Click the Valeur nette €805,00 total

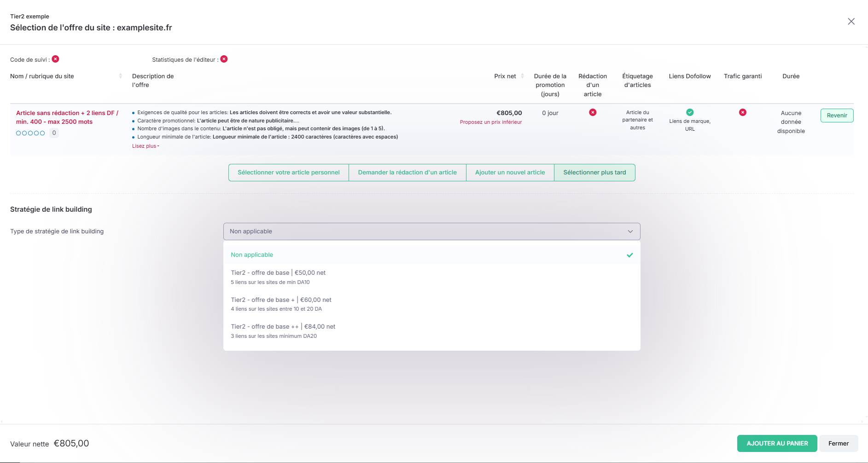click(x=50, y=444)
